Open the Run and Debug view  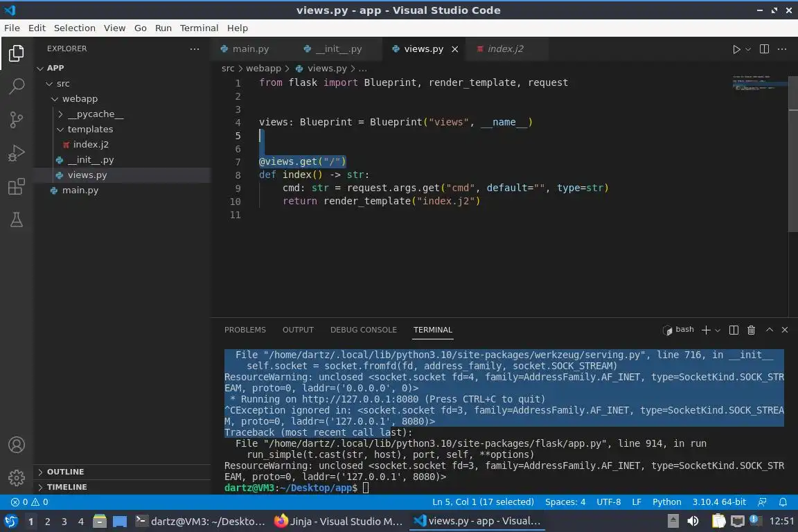coord(17,152)
